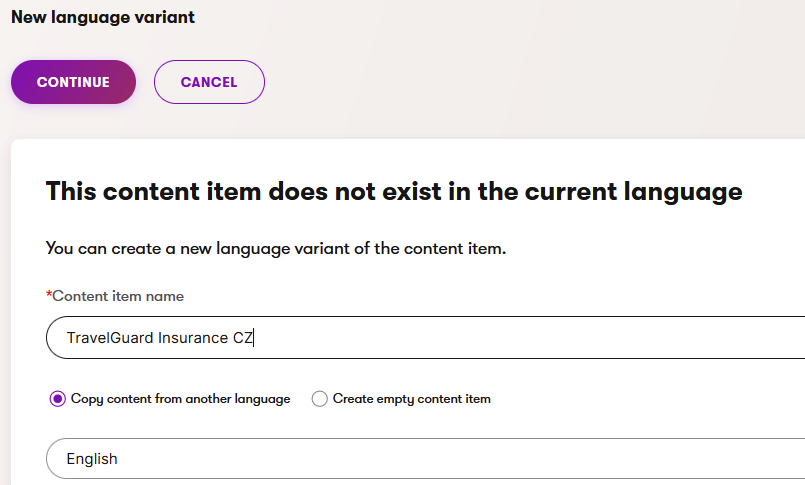Image resolution: width=805 pixels, height=485 pixels.
Task: Click the New language variant page title
Action: 103,17
